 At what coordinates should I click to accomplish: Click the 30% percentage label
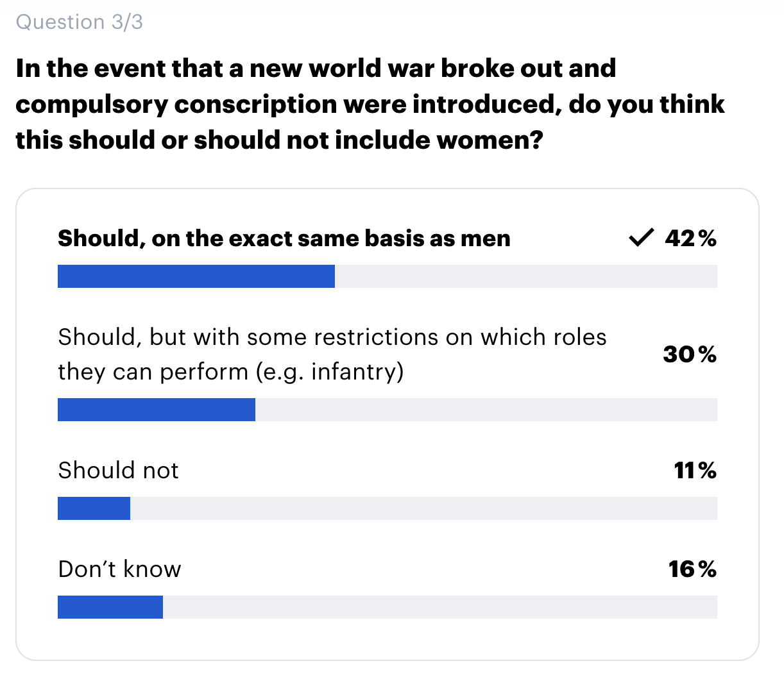(690, 354)
